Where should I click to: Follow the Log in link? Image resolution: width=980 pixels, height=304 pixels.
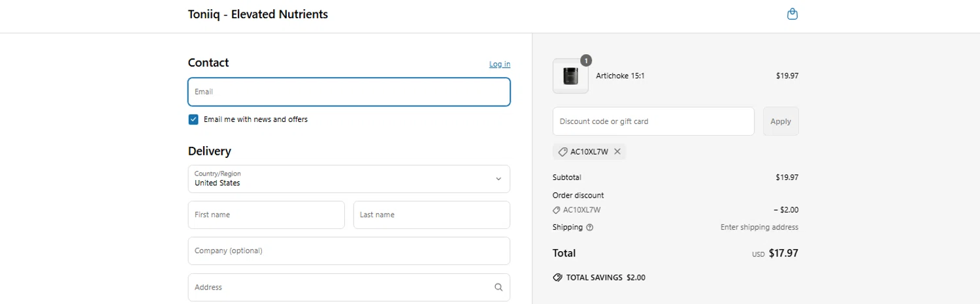pyautogui.click(x=500, y=64)
